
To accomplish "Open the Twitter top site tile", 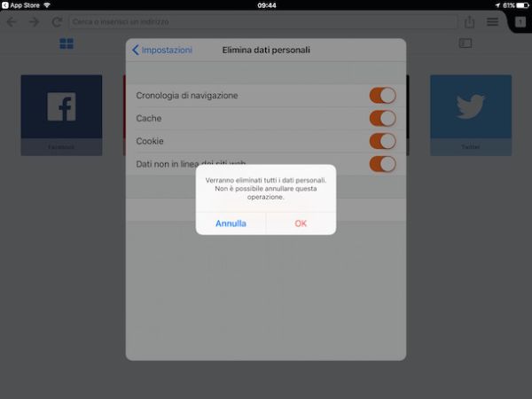I will (470, 113).
